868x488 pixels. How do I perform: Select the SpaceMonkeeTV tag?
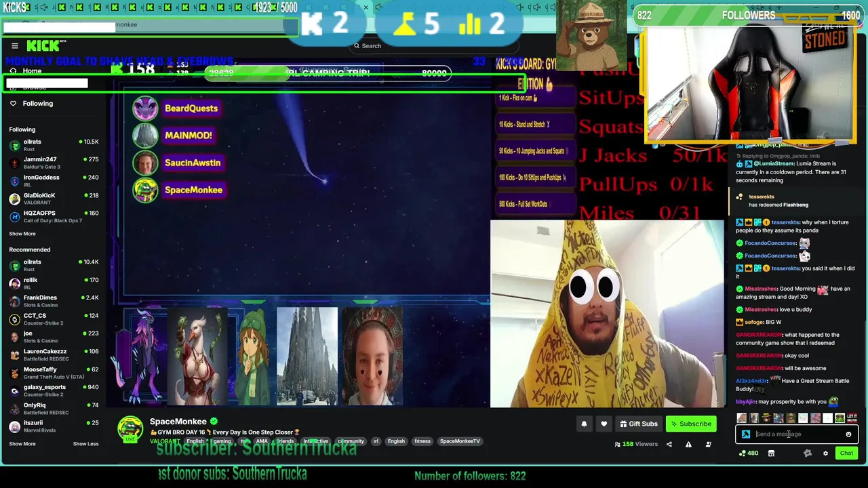tap(460, 442)
